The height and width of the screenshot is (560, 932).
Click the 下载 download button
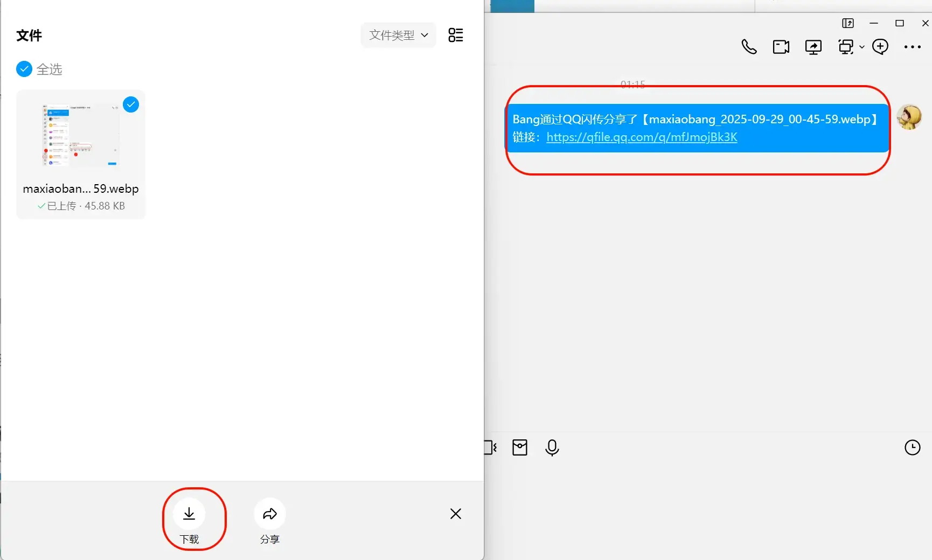[189, 514]
